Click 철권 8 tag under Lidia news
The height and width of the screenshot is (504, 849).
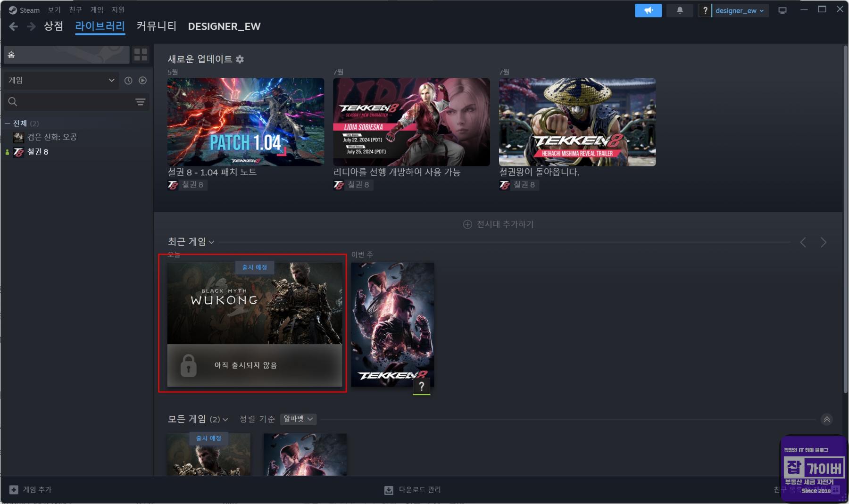point(353,185)
